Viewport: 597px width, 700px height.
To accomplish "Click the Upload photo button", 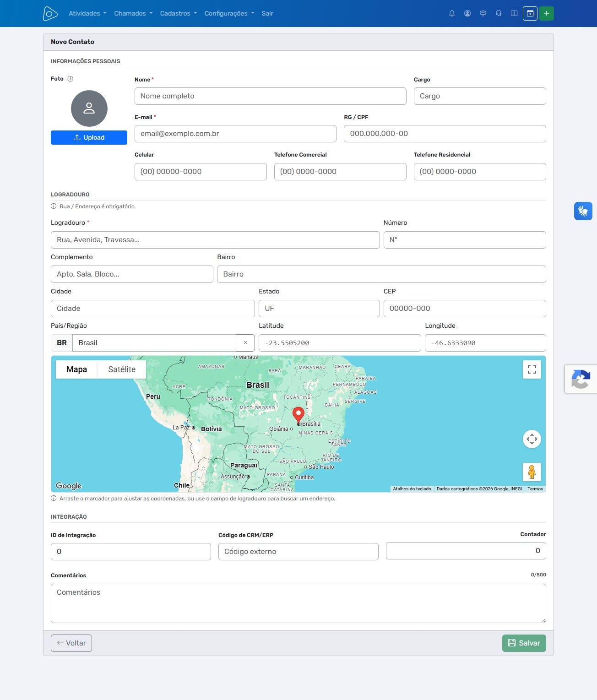I will coord(89,138).
